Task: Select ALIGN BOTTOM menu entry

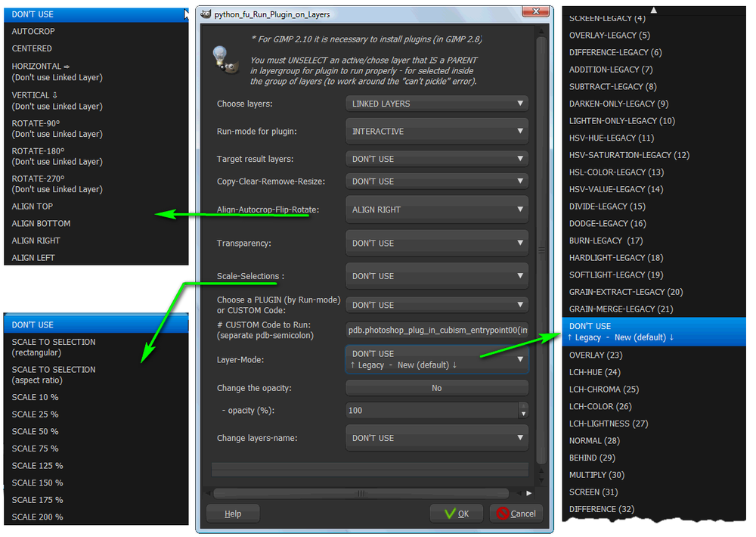Action: (96, 224)
